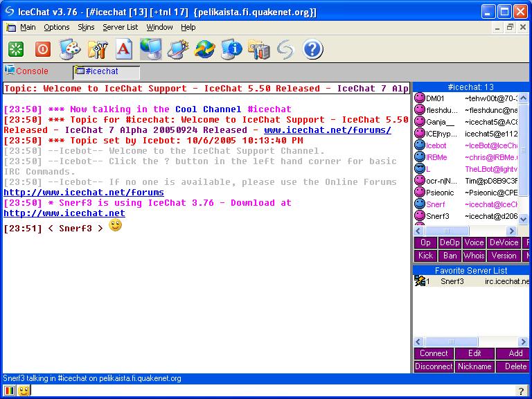Image resolution: width=532 pixels, height=399 pixels.
Task: Click server list horizontal scroll right arrow
Action: coord(523,342)
